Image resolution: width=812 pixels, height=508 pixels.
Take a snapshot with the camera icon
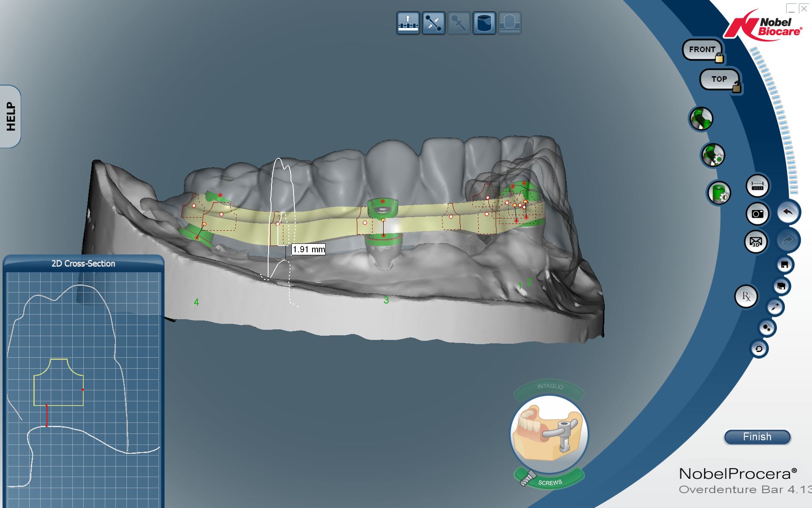757,214
